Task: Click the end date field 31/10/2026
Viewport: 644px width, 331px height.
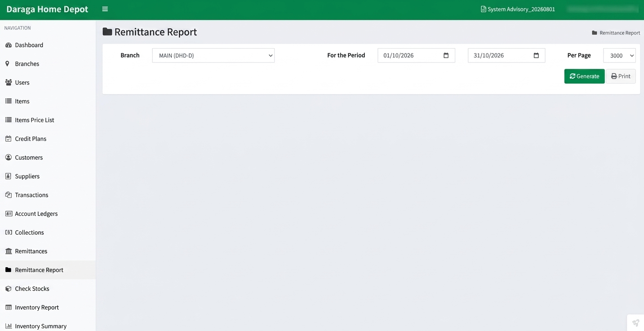Action: pos(506,55)
